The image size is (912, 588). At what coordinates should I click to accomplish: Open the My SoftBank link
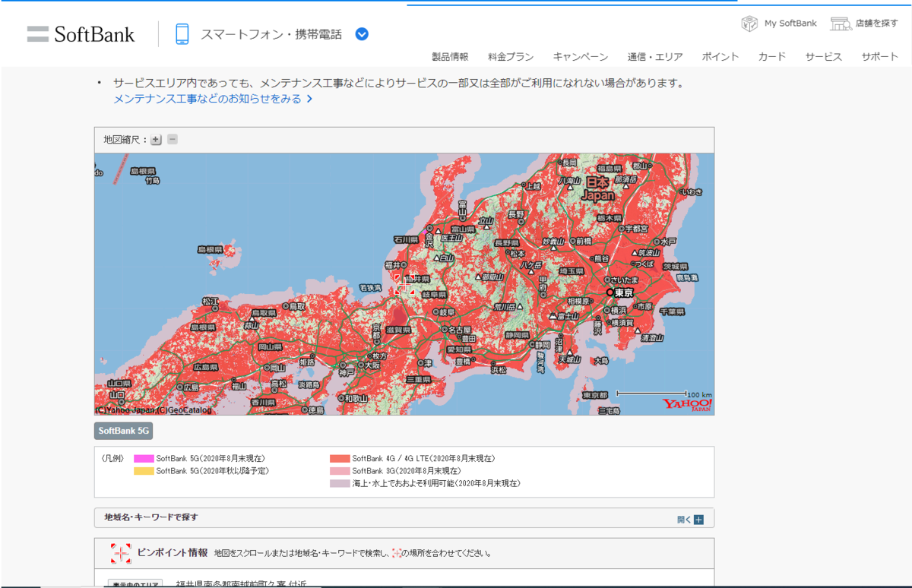790,24
